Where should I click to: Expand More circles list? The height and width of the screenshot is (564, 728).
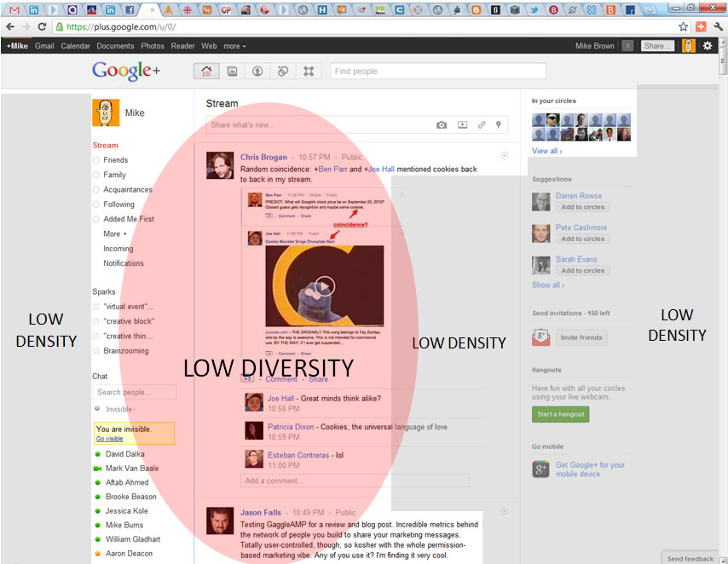115,234
